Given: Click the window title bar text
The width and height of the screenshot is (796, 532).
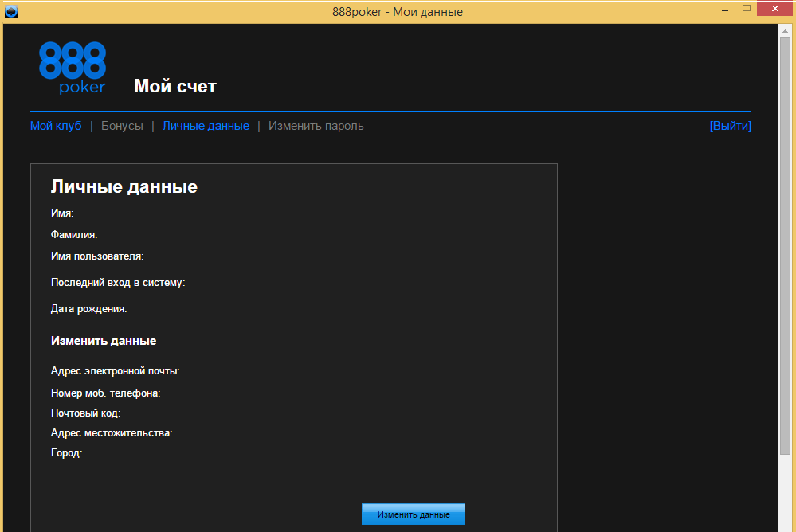Looking at the screenshot, I should pyautogui.click(x=398, y=12).
